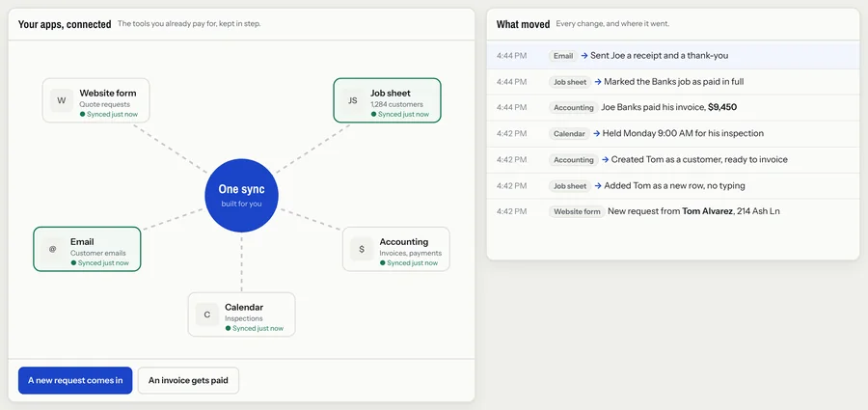Select 'Held Monday 9:00 AM for his inspection'

tap(684, 133)
